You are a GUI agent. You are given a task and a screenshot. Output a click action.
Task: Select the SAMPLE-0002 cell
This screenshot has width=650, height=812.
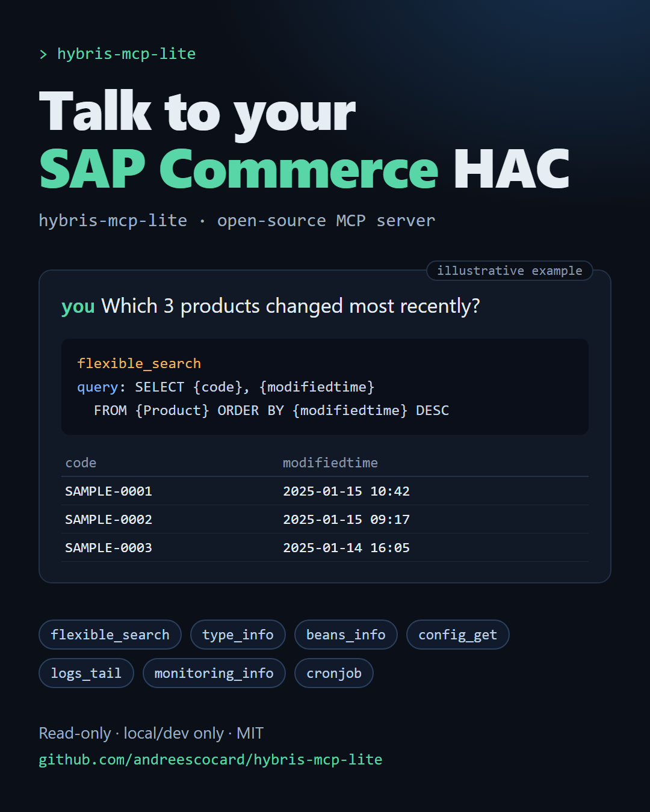click(108, 519)
